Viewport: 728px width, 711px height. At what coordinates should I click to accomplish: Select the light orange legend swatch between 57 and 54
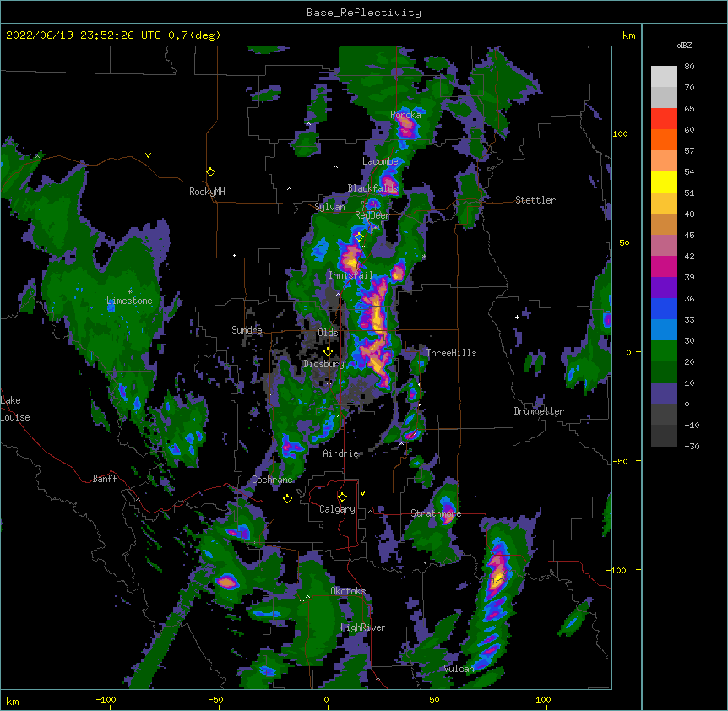point(664,161)
